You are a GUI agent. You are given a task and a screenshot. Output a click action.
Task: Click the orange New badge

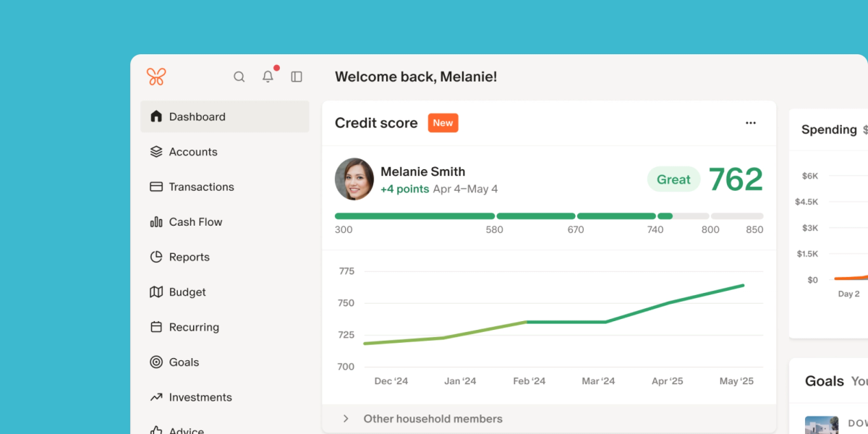443,123
